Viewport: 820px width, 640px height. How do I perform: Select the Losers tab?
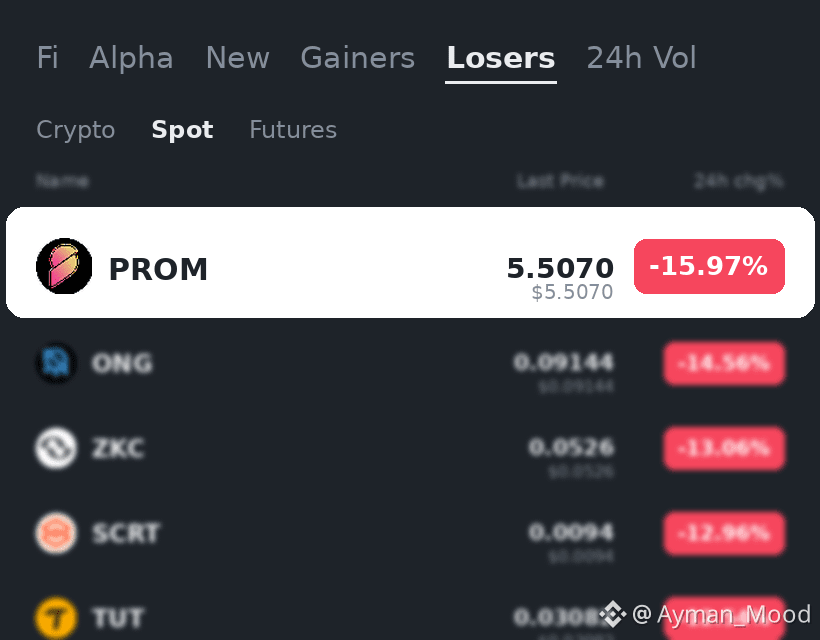click(500, 58)
